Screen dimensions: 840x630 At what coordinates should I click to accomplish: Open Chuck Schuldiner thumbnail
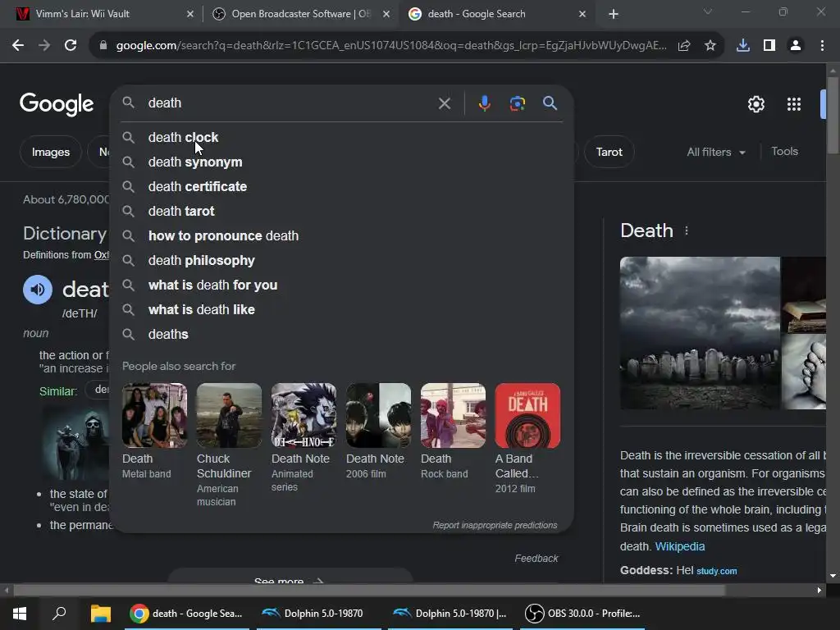point(230,415)
